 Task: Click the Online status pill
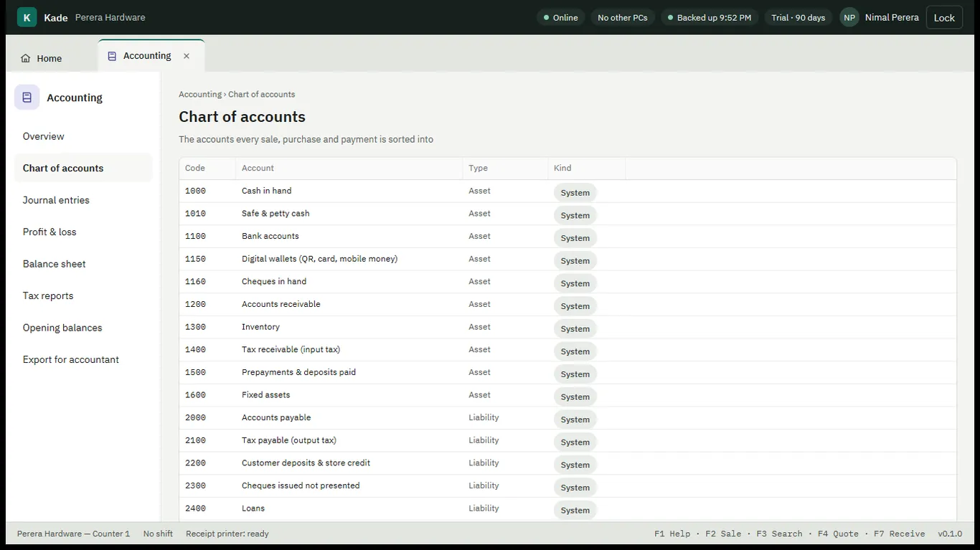[x=560, y=17]
